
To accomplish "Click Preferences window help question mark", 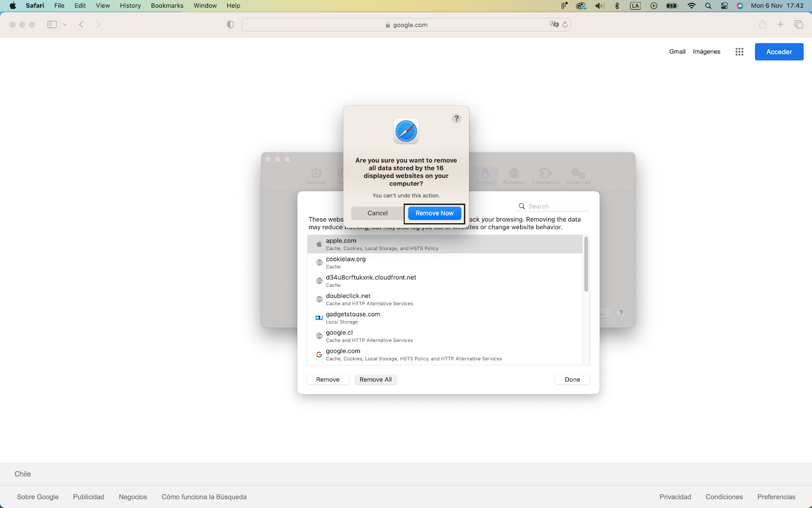I will tap(621, 313).
